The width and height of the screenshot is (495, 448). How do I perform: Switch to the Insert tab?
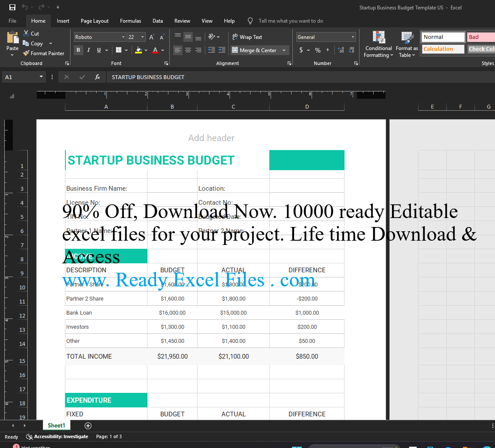click(63, 21)
